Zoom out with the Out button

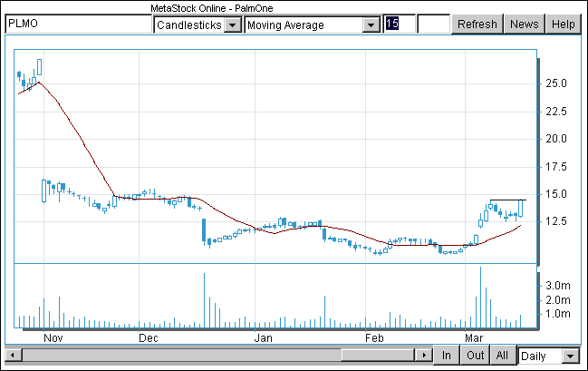(475, 356)
